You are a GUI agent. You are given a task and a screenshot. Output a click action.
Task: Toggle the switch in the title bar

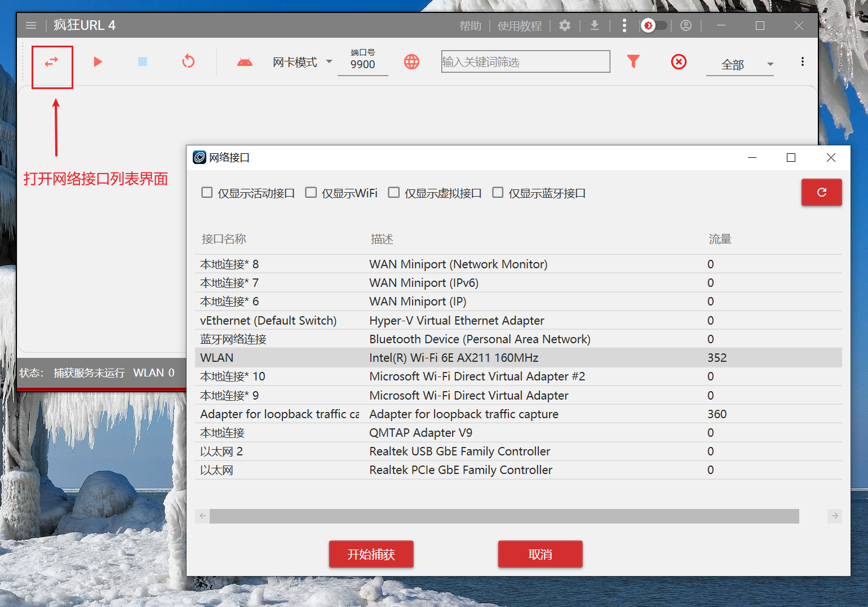pyautogui.click(x=654, y=25)
